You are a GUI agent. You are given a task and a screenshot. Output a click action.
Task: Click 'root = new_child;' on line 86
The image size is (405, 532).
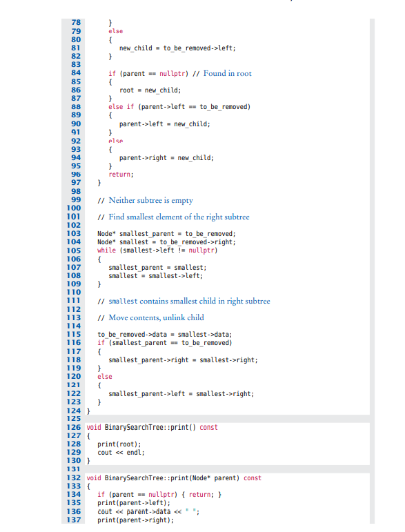[150, 90]
